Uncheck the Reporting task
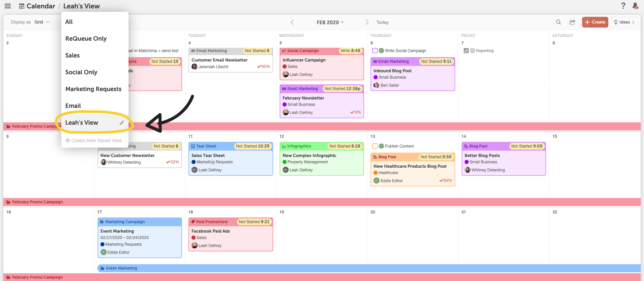Viewport: 644px width, 281px height. (x=466, y=51)
